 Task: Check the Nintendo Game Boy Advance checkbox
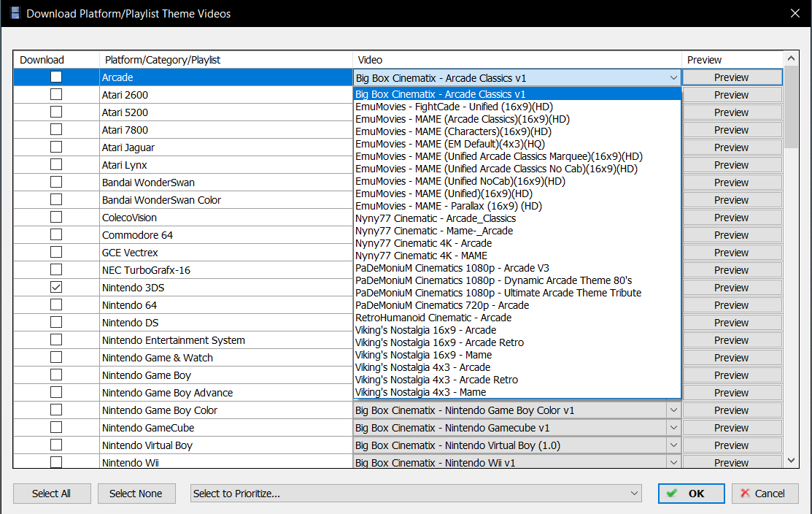pos(56,392)
